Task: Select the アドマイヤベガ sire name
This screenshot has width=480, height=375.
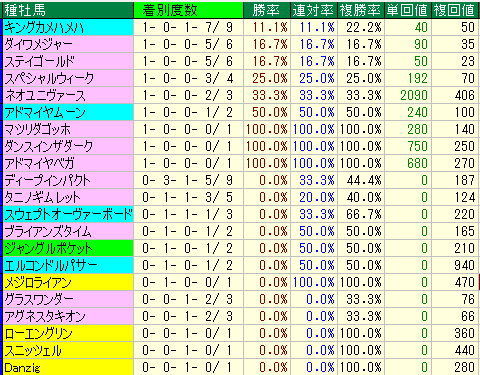Action: point(39,163)
